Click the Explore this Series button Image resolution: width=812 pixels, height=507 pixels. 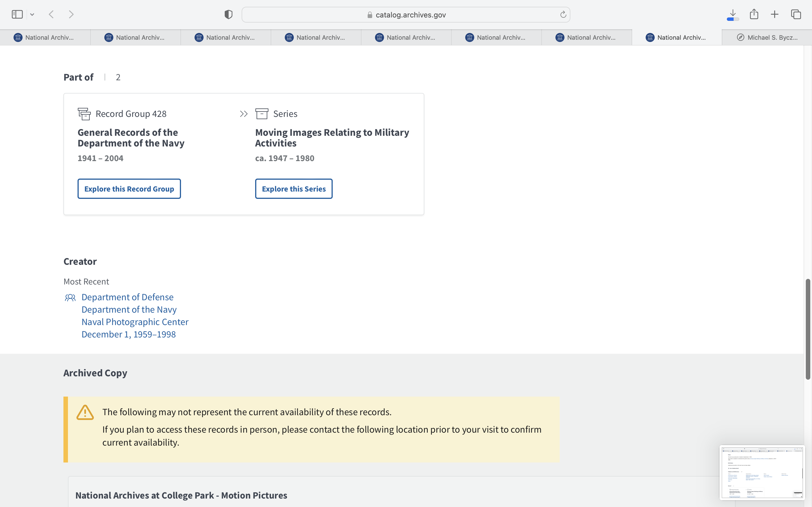tap(294, 189)
